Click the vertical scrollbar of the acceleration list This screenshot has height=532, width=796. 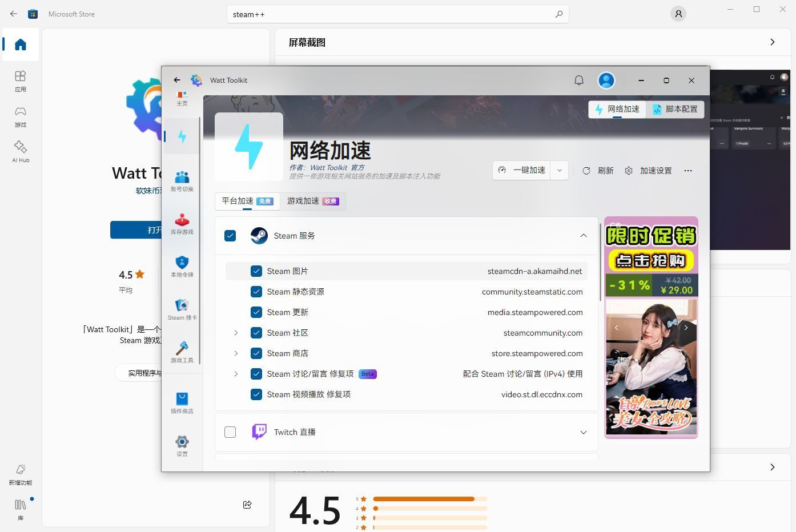(x=600, y=262)
